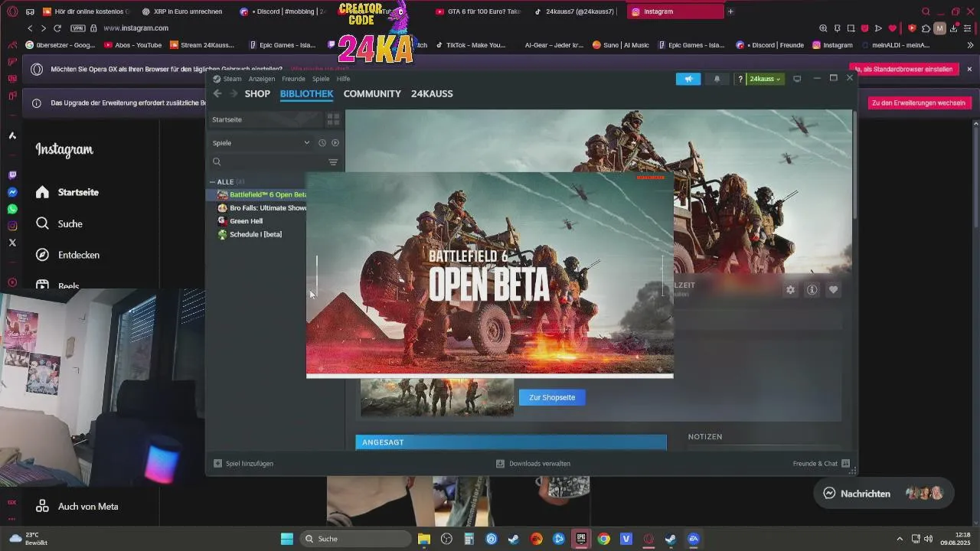Switch to GTA 6 für 100 Euro tab
The height and width of the screenshot is (551, 980).
[x=478, y=11]
